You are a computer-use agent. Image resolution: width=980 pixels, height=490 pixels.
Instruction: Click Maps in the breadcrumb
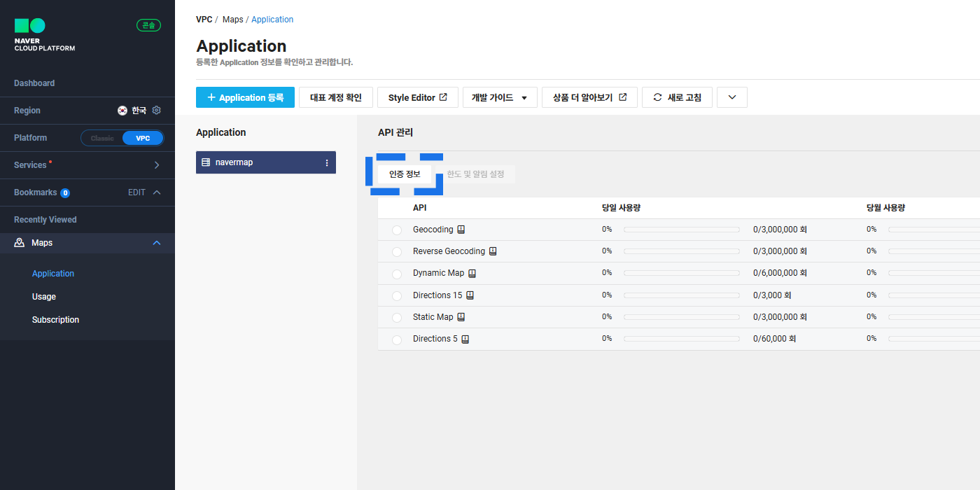click(233, 20)
